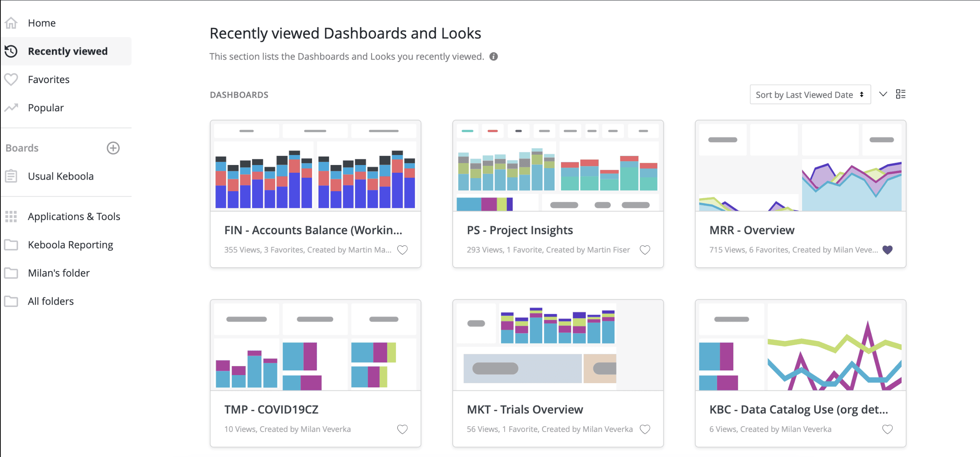This screenshot has height=457, width=980.
Task: Open the MKT - Trials Overview title link
Action: coord(525,409)
